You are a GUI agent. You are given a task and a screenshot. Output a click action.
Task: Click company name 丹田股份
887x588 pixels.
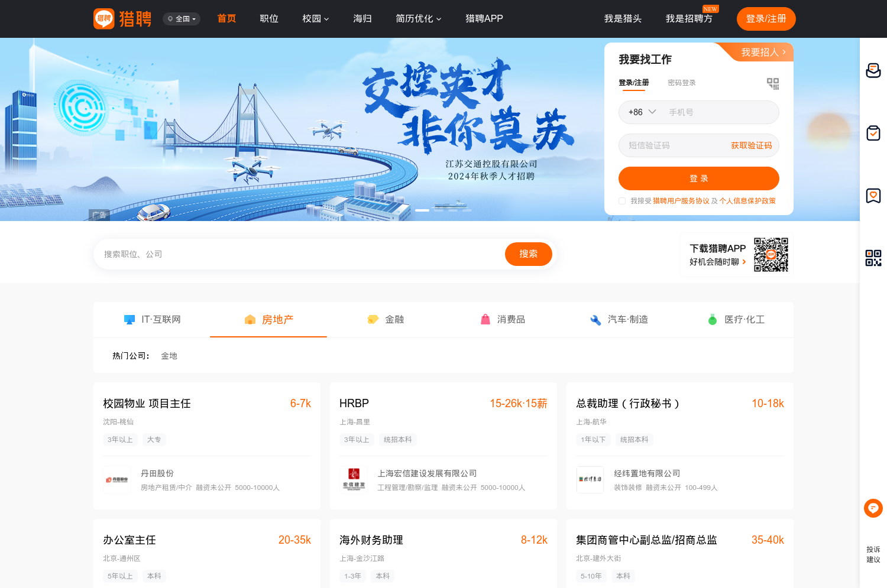pyautogui.click(x=157, y=473)
